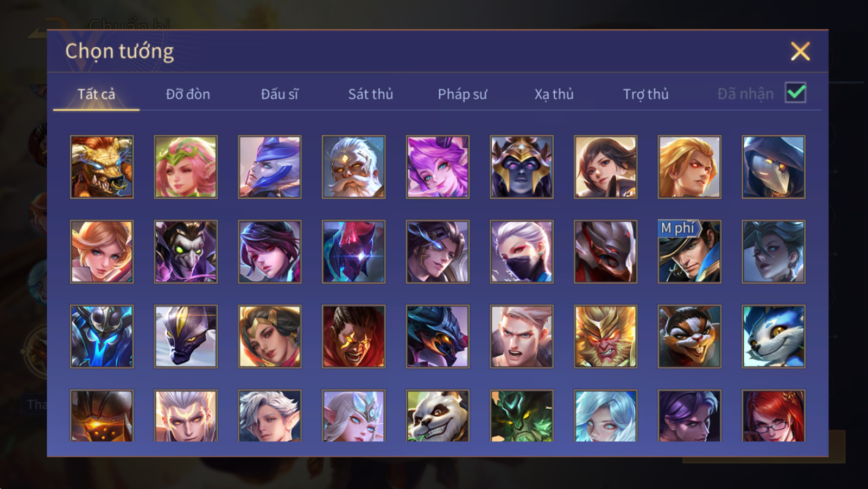This screenshot has height=489, width=868.
Task: Choose the hero marked M phí
Action: pyautogui.click(x=689, y=252)
